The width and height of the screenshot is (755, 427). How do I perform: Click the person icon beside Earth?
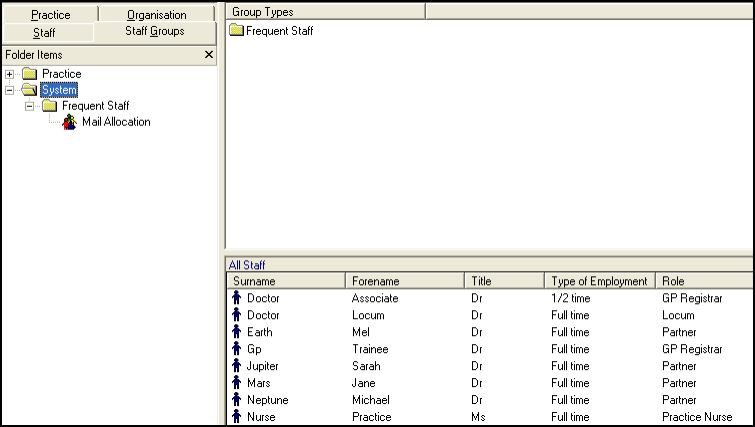[x=237, y=332]
